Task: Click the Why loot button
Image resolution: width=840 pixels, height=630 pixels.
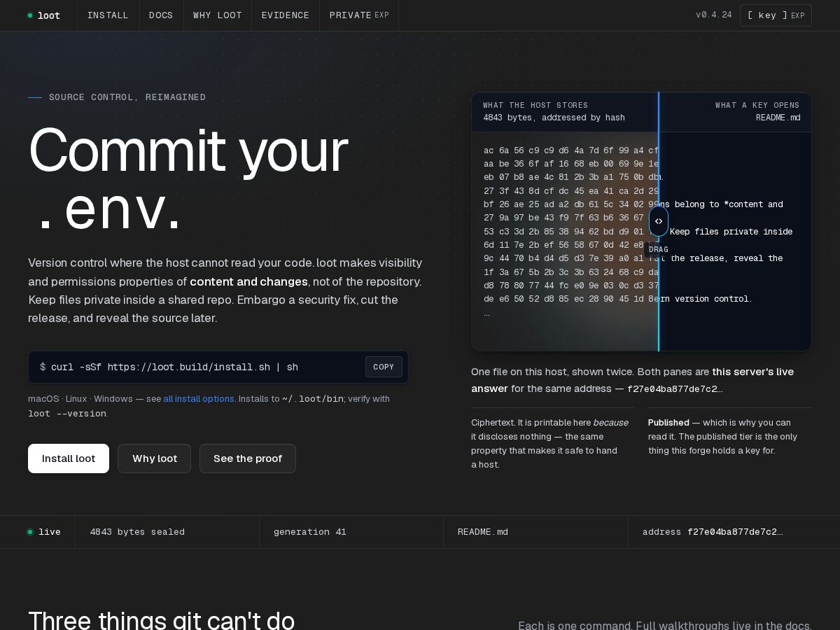Action: (155, 458)
